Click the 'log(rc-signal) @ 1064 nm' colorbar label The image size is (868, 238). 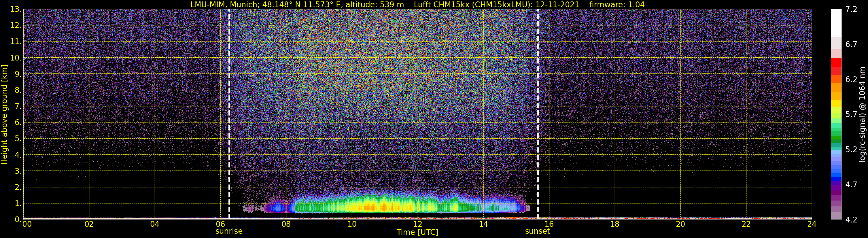(862, 114)
